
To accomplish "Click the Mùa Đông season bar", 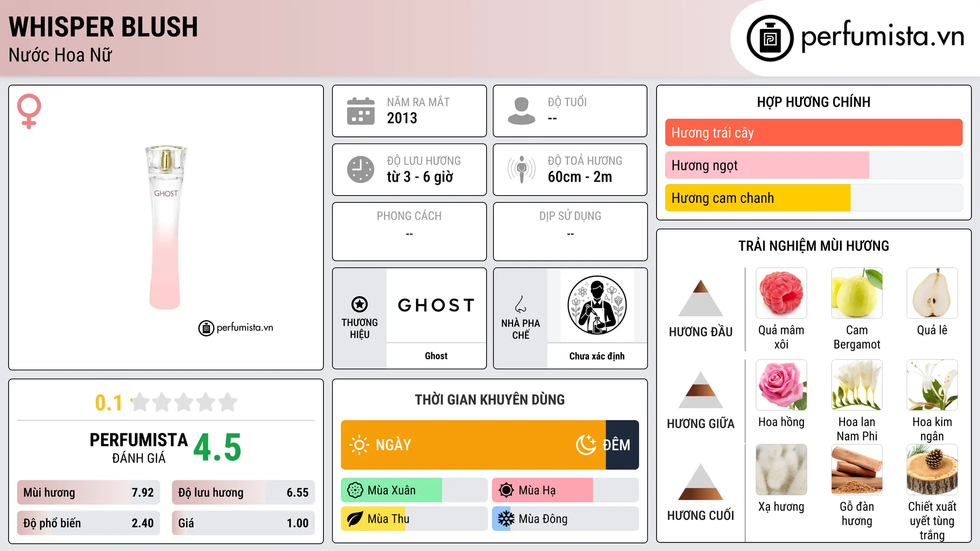I will [x=565, y=519].
